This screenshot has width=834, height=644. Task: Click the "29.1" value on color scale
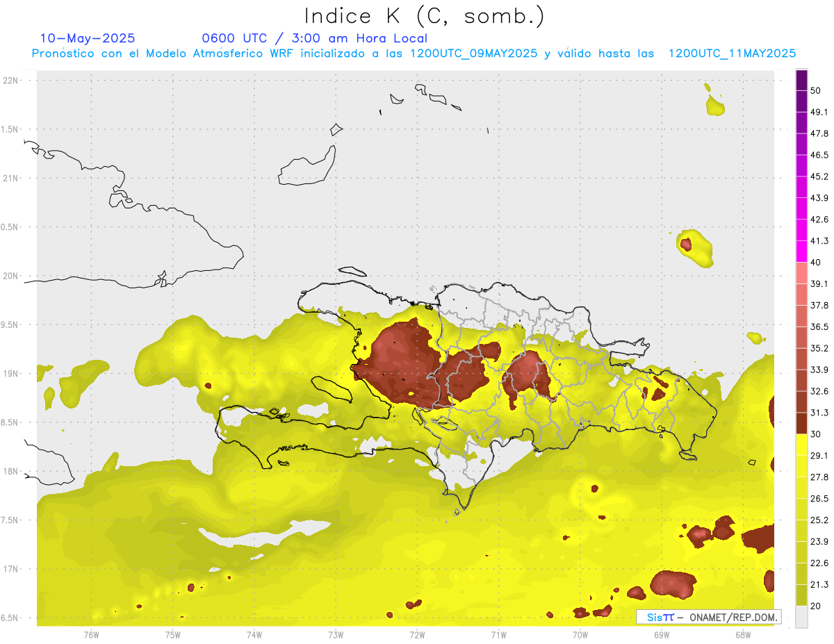click(x=819, y=455)
